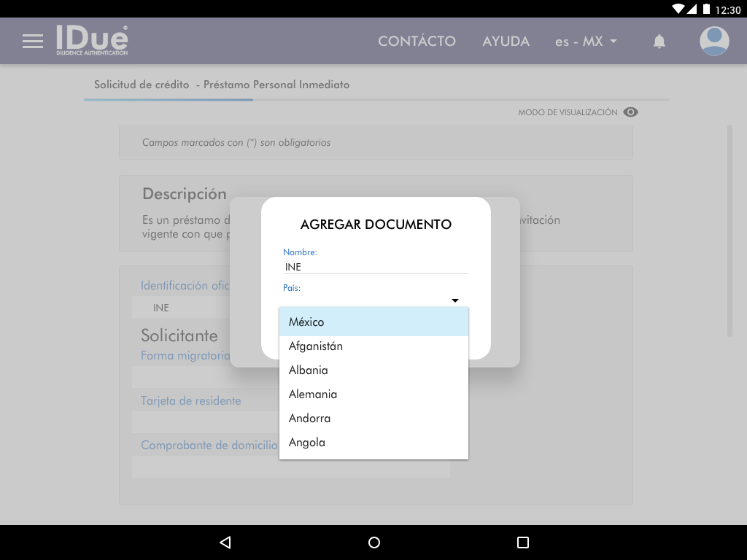
Task: Tap the Android home button
Action: (x=374, y=542)
